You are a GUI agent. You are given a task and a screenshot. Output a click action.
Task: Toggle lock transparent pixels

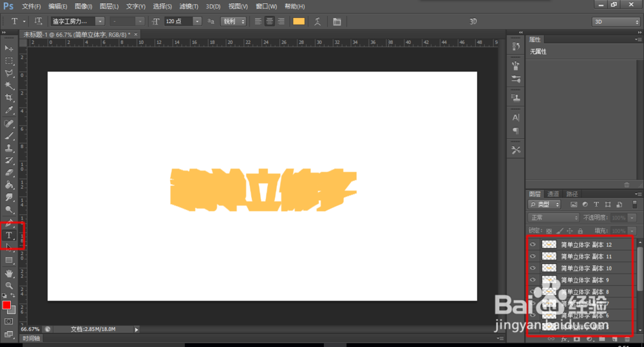[549, 230]
